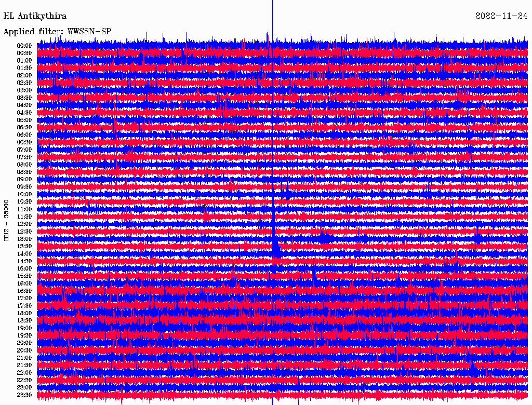Select the 13:00 time row label
Image resolution: width=532 pixels, height=405 pixels.
pos(24,239)
